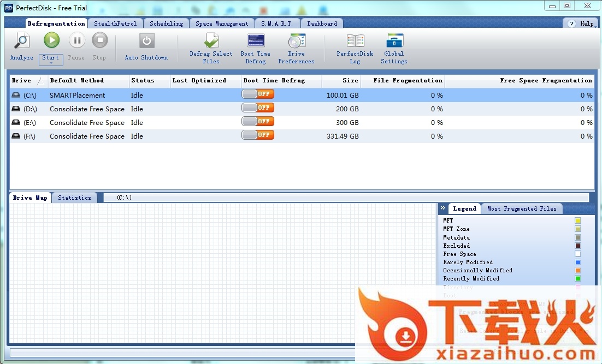Image resolution: width=602 pixels, height=364 pixels.
Task: Toggle Boot Time Defrag for drive E
Action: click(x=258, y=121)
